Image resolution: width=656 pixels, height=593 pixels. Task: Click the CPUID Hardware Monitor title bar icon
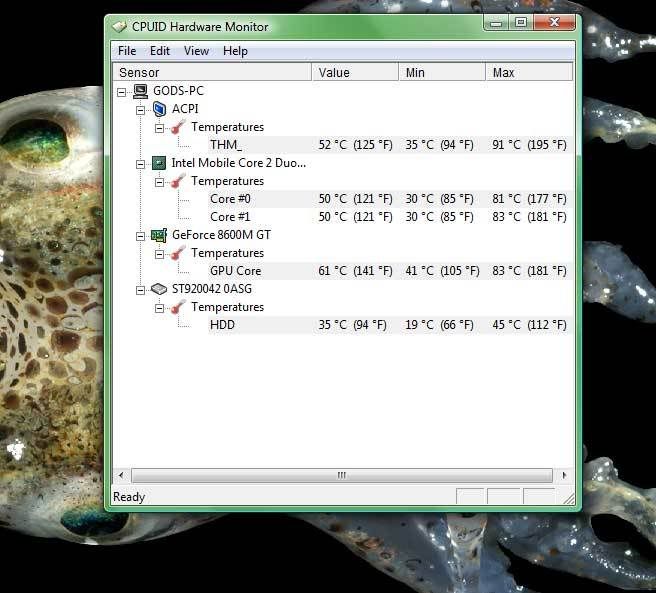(x=119, y=27)
